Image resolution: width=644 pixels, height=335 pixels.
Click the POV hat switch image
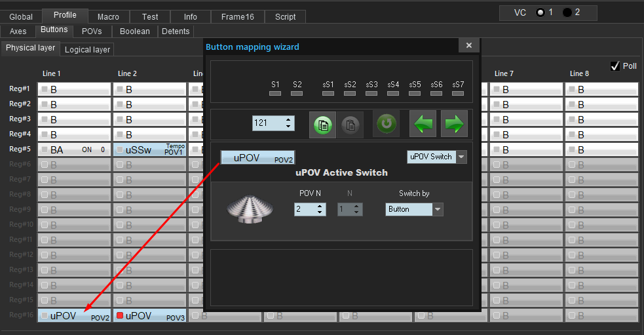click(250, 210)
